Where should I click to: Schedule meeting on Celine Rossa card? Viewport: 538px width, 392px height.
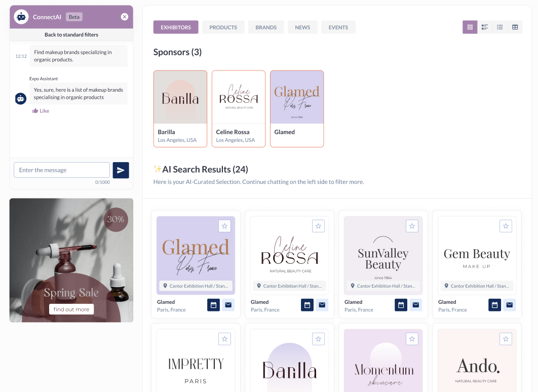(x=307, y=305)
